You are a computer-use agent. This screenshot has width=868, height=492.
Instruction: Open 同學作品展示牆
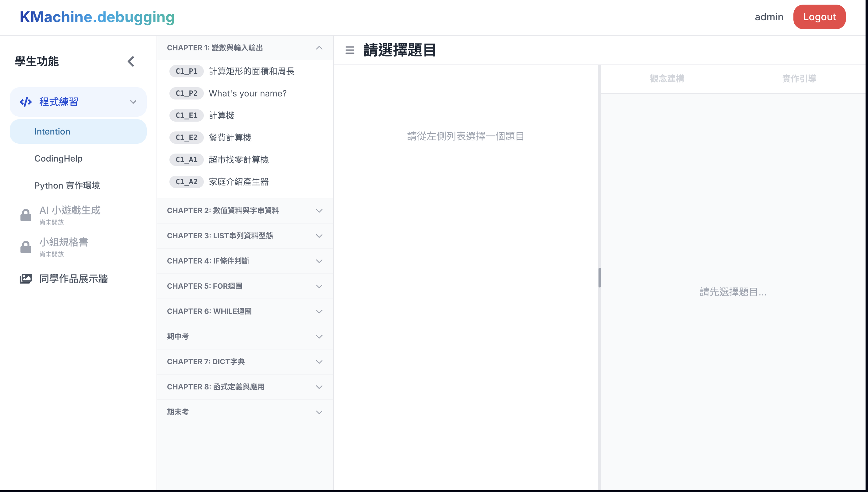[78, 279]
